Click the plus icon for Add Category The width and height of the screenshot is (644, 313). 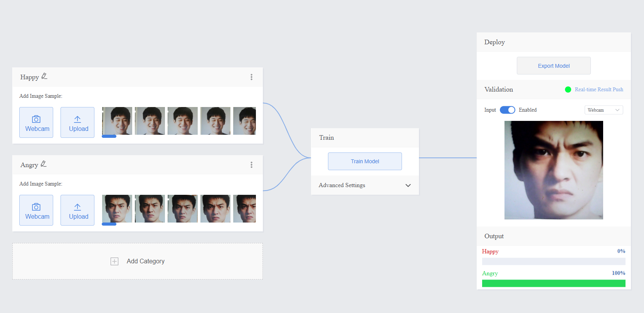point(114,261)
